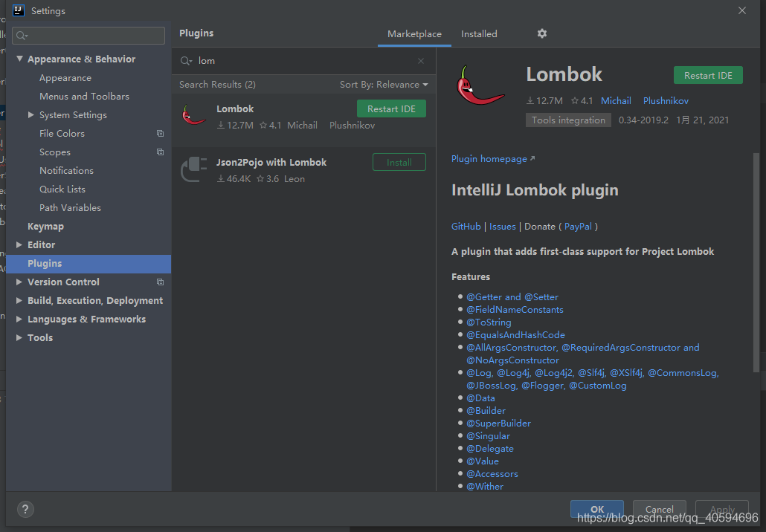Viewport: 766px width, 532px height.
Task: Open help with the question mark icon
Action: click(x=25, y=510)
